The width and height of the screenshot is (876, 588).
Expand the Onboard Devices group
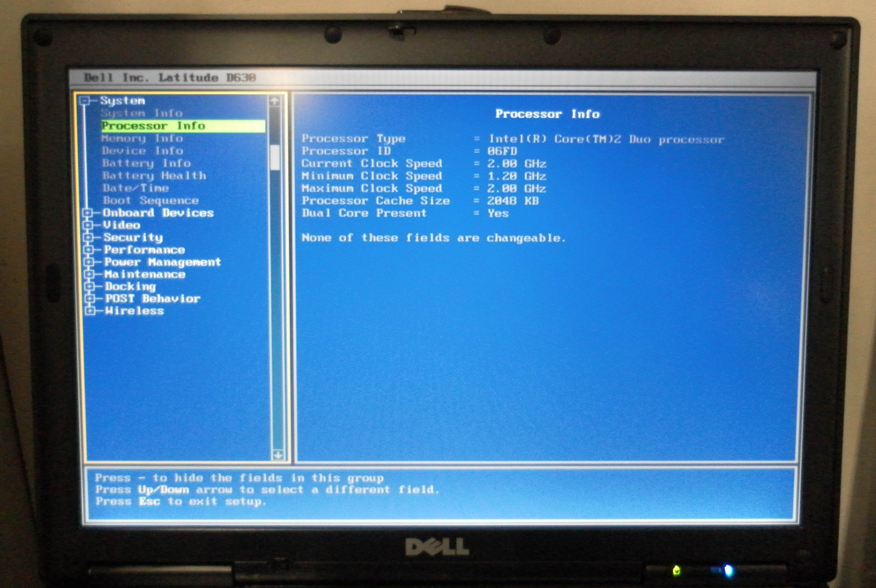[x=88, y=213]
